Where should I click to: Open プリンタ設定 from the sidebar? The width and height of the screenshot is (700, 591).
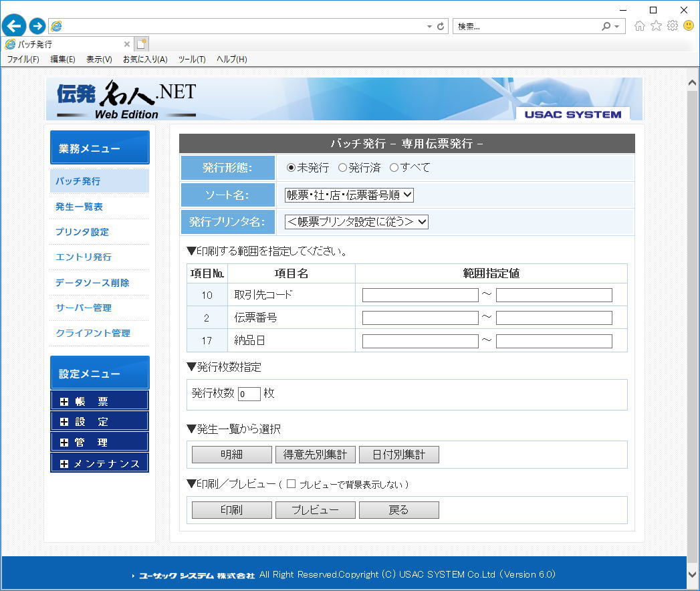82,232
